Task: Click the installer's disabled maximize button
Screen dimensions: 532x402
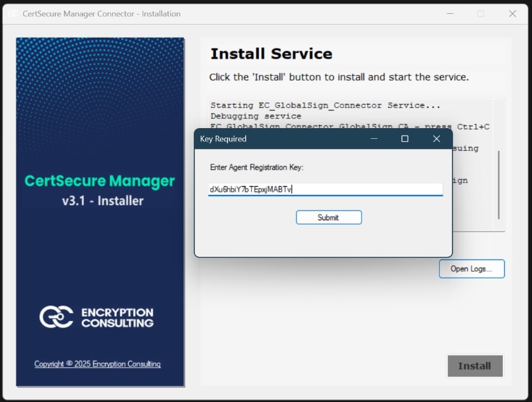Action: [x=481, y=14]
